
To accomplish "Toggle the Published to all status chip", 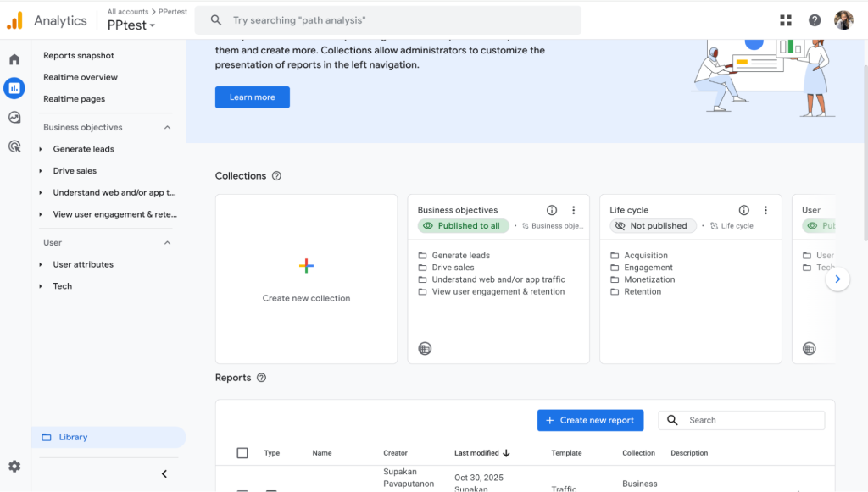I will tap(463, 226).
